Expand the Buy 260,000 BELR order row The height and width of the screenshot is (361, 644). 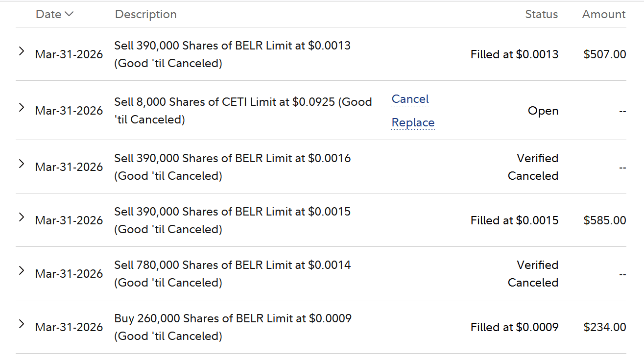coord(22,324)
